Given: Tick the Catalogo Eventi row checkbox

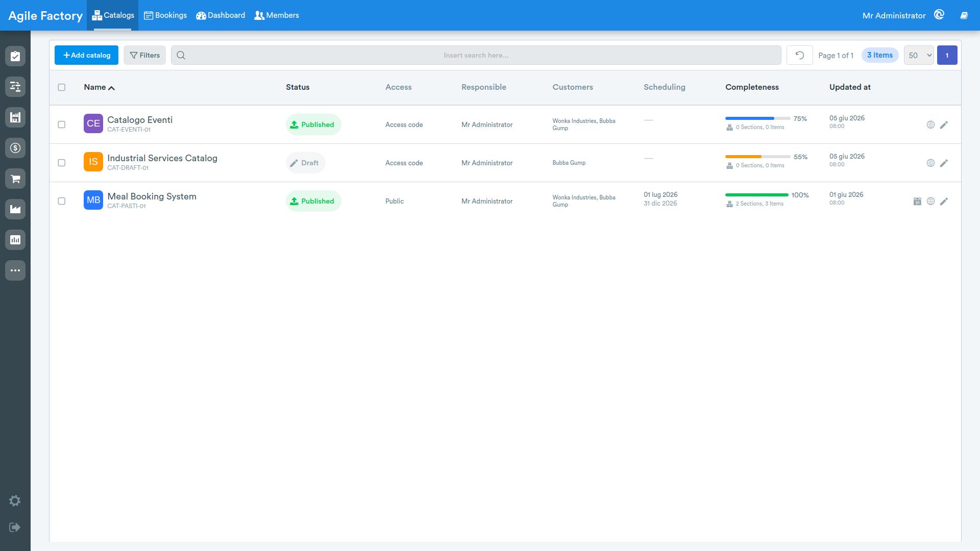Looking at the screenshot, I should tap(62, 124).
